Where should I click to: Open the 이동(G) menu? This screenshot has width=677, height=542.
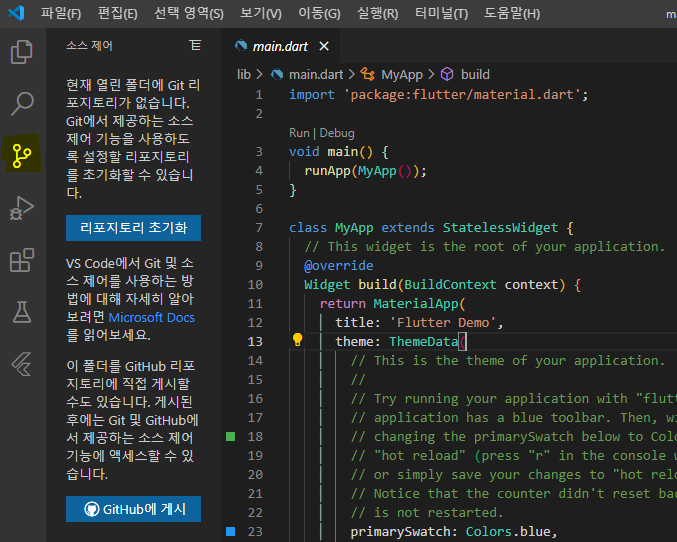320,13
